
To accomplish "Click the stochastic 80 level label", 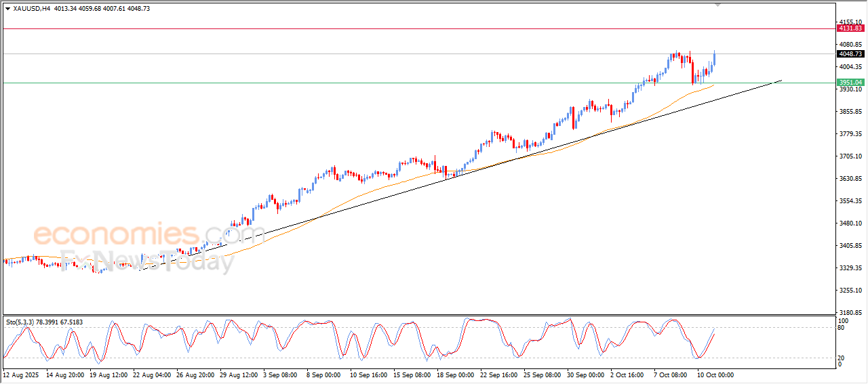I will point(841,328).
